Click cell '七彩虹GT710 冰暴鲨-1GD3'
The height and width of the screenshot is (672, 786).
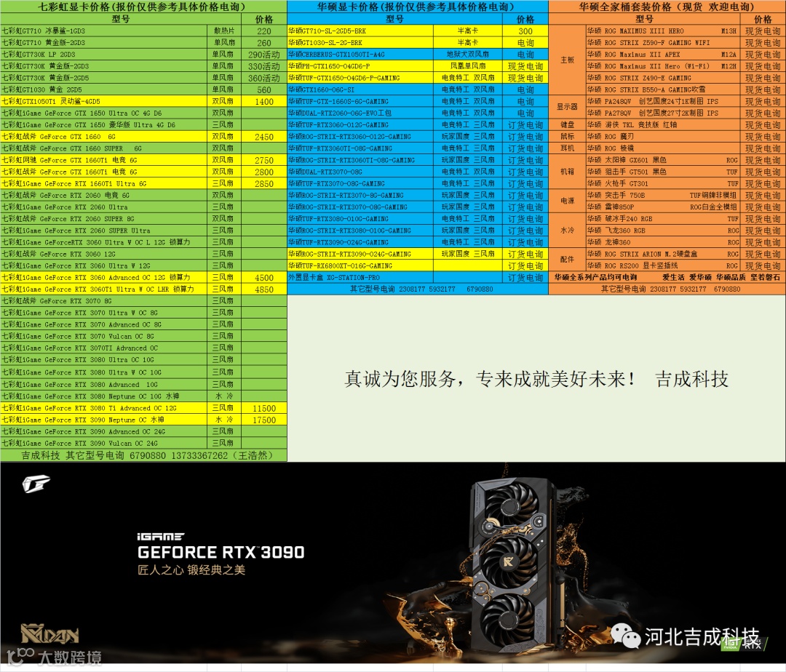point(104,31)
